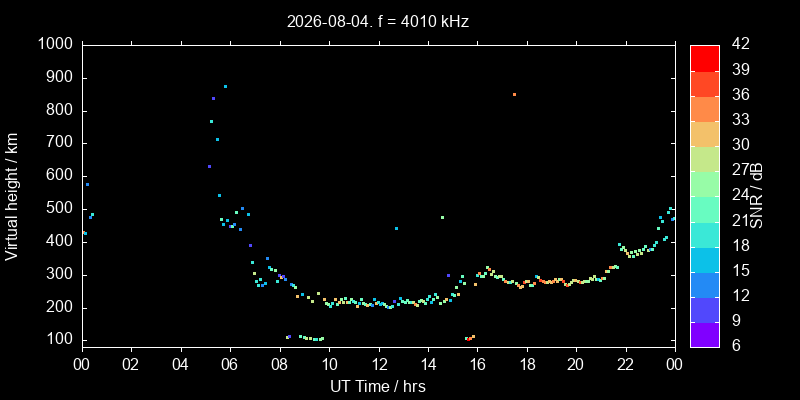Click the orange 33-36 dB colorbar band
This screenshot has width=800, height=400.
pos(705,109)
